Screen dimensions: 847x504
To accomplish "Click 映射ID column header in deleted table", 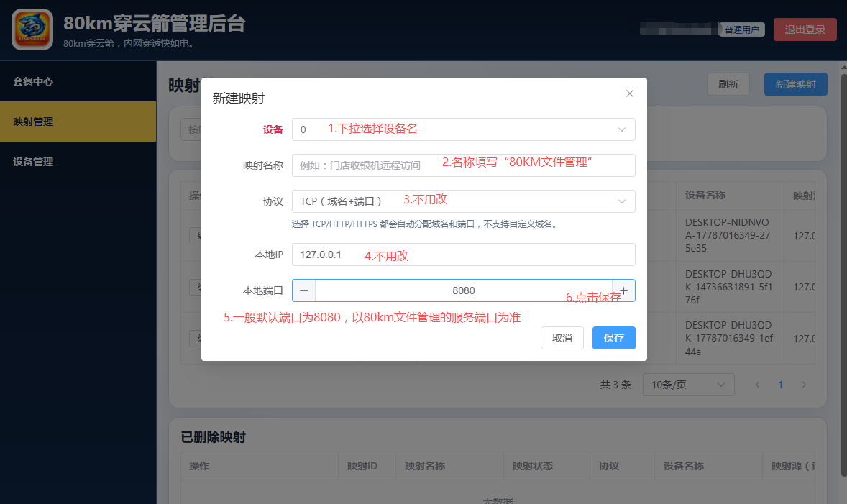I will pyautogui.click(x=362, y=466).
